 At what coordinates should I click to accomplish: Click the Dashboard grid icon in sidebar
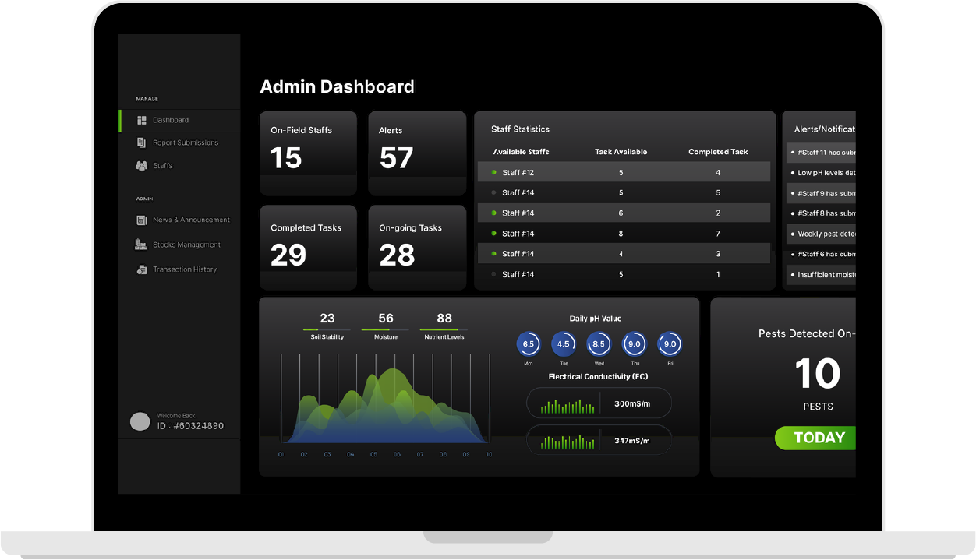[142, 121]
